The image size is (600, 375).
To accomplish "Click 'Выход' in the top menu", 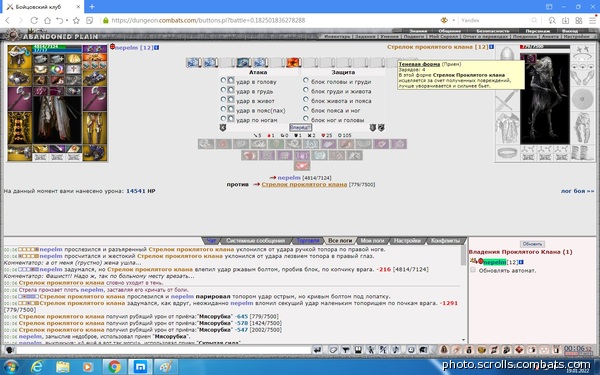I will point(570,31).
